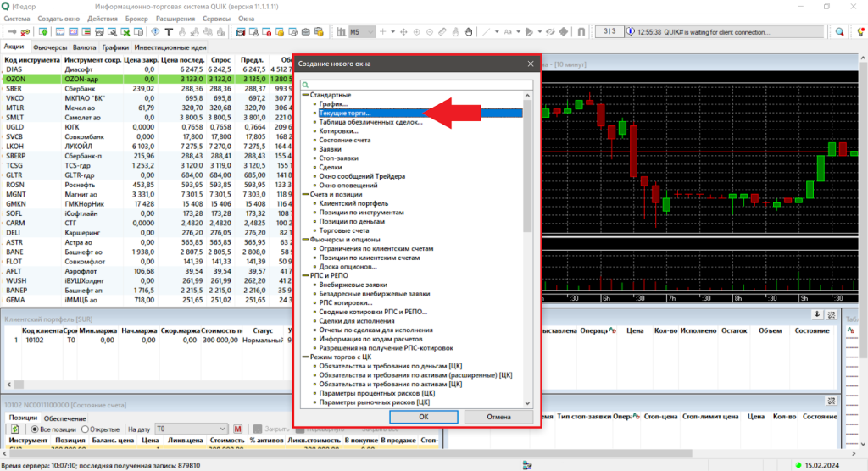Open the magnifier search icon on toolbar
868x471 pixels.
click(840, 32)
